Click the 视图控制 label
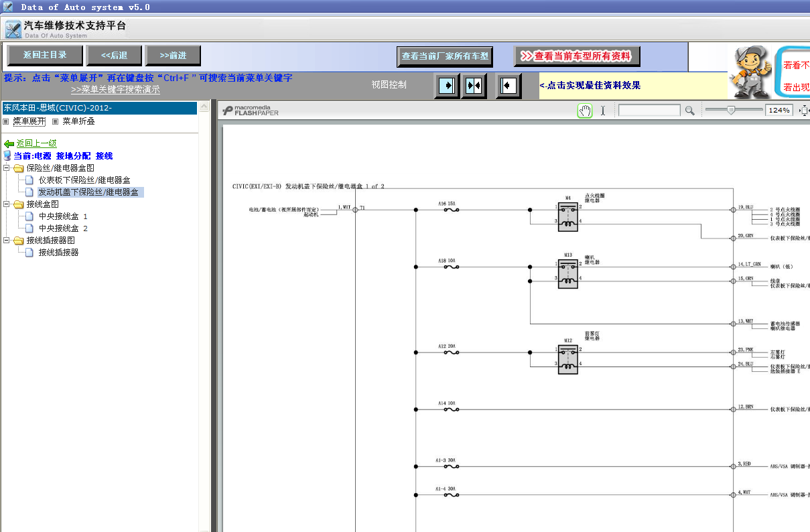 tap(389, 85)
